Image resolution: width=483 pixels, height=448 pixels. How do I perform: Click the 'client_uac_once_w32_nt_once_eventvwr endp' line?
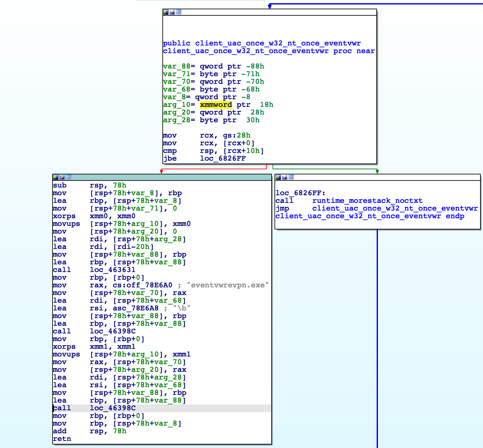[x=370, y=216]
